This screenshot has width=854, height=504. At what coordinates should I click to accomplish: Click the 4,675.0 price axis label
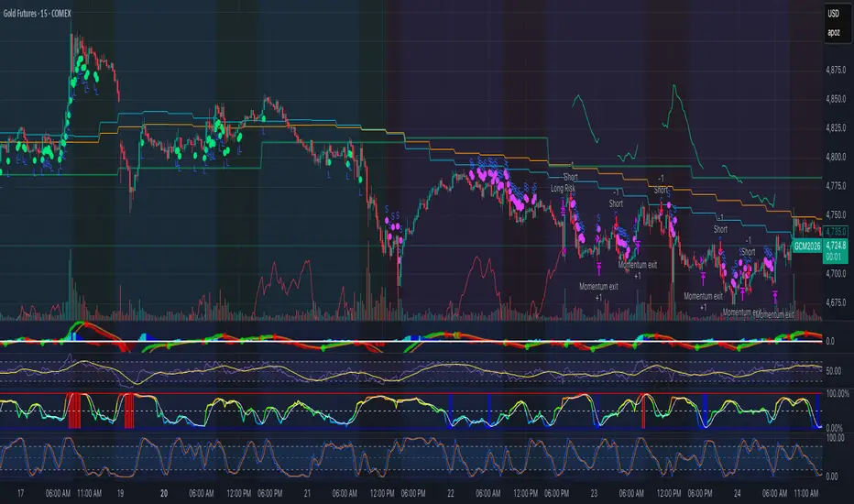[x=836, y=302]
